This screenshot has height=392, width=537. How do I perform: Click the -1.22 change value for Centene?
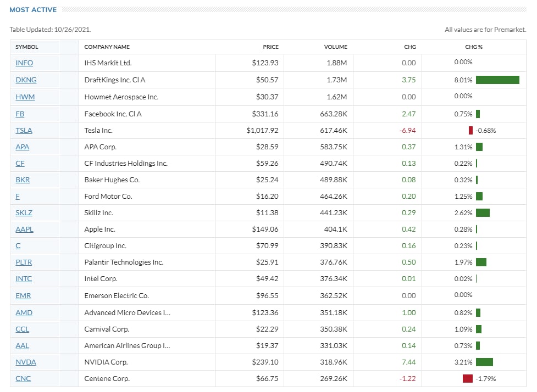(407, 378)
